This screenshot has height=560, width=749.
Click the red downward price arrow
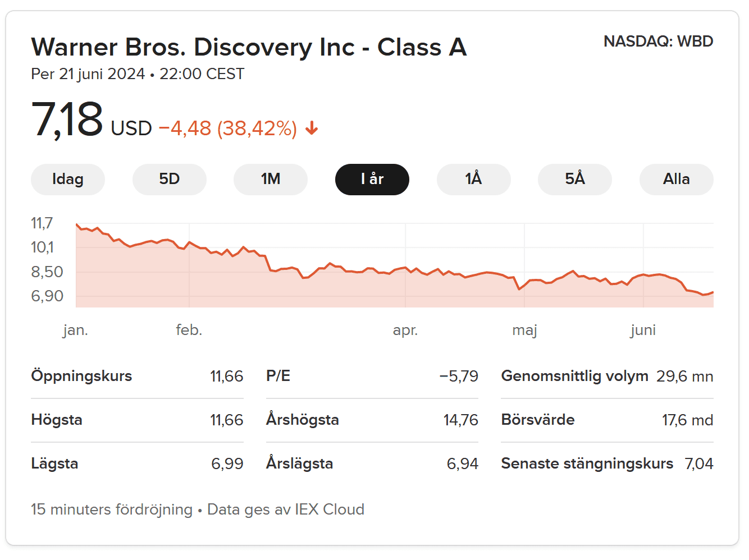tap(312, 129)
